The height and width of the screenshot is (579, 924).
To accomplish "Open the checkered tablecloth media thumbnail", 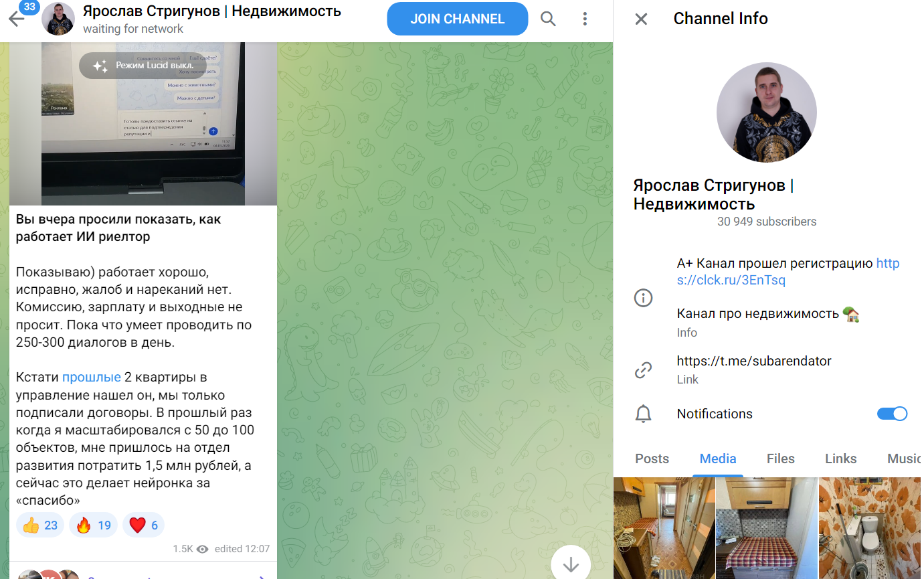I will [767, 528].
